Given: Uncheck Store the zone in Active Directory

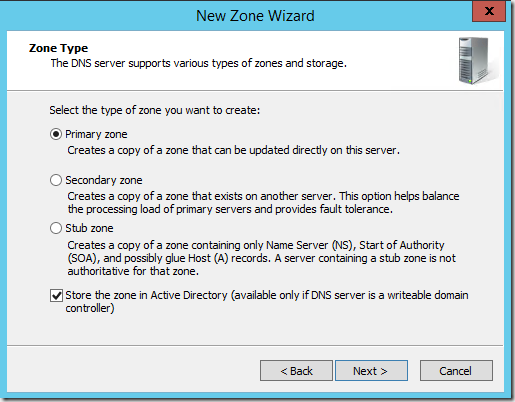Looking at the screenshot, I should pos(56,295).
